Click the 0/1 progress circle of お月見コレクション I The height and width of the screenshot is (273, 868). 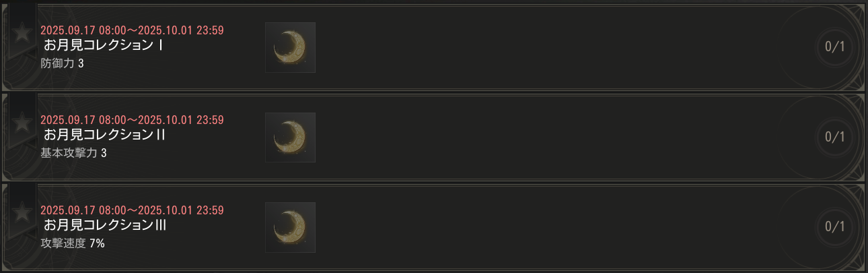[x=834, y=47]
